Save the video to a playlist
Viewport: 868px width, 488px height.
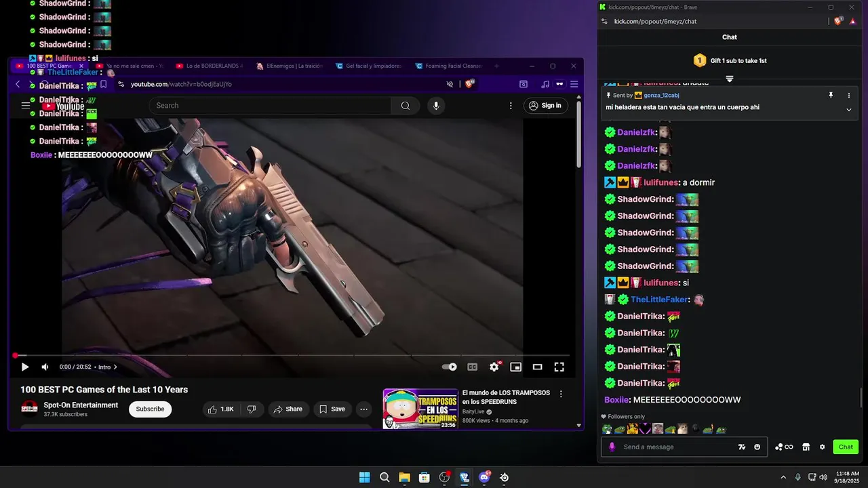[332, 409]
